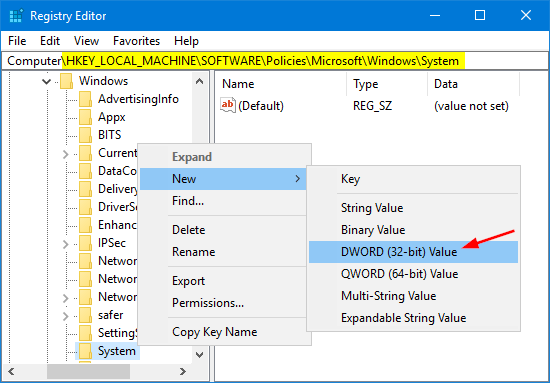Click the tree horizontal scroll left arrow
The image size is (550, 383).
pos(11,371)
